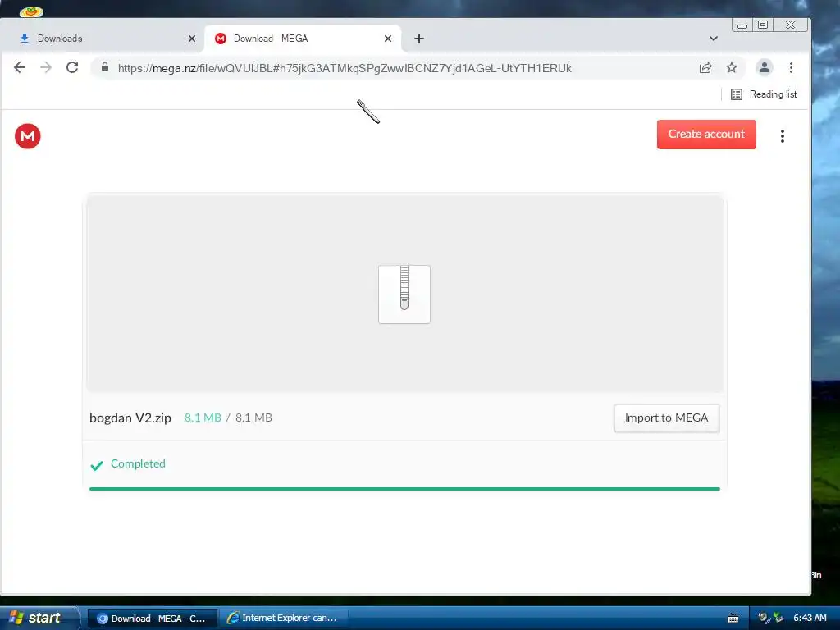Click the Completed status text
The image size is (840, 630).
pos(138,464)
